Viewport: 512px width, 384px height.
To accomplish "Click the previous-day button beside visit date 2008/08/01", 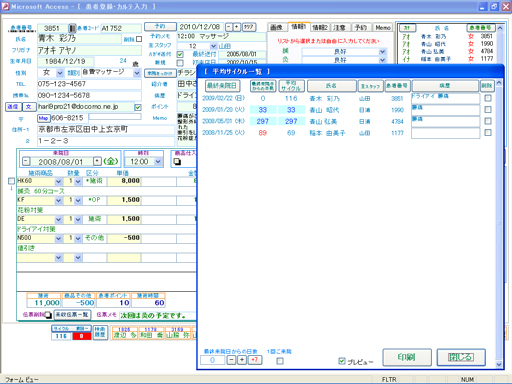I will [26, 162].
